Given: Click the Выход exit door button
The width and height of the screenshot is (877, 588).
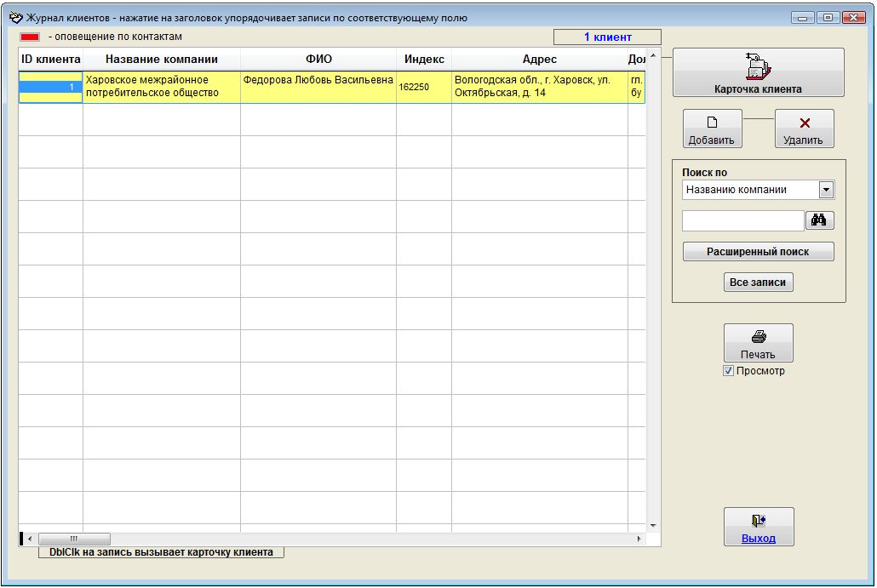Looking at the screenshot, I should (x=758, y=527).
